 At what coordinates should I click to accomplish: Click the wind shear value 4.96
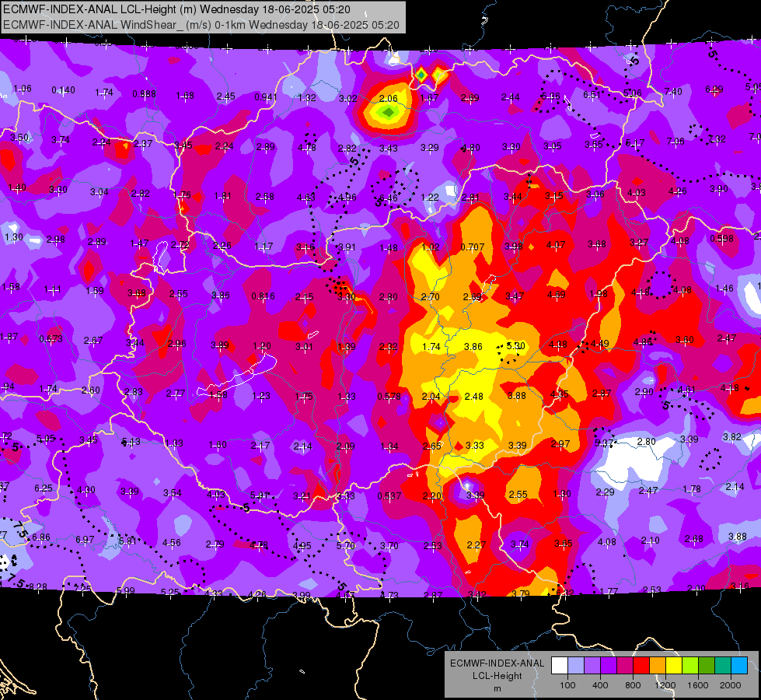pyautogui.click(x=347, y=198)
